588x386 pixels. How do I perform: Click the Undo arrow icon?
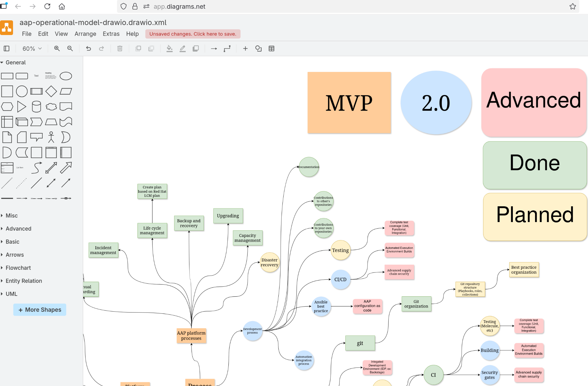88,49
